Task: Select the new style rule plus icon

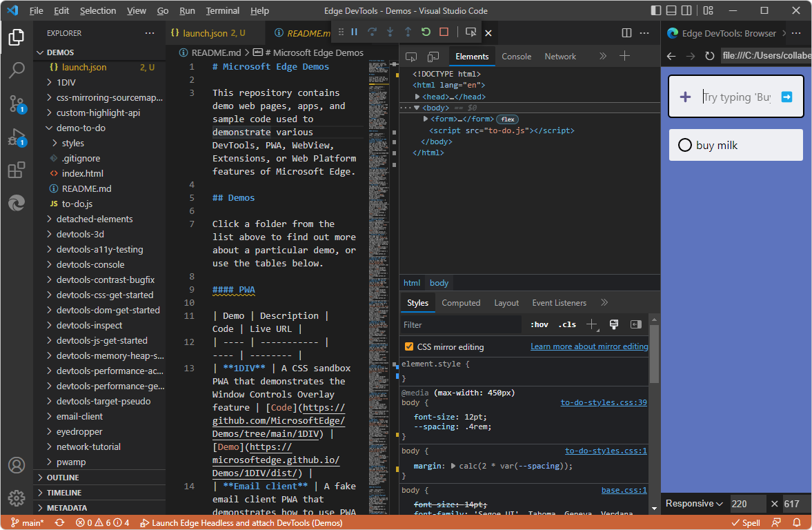Action: (591, 324)
